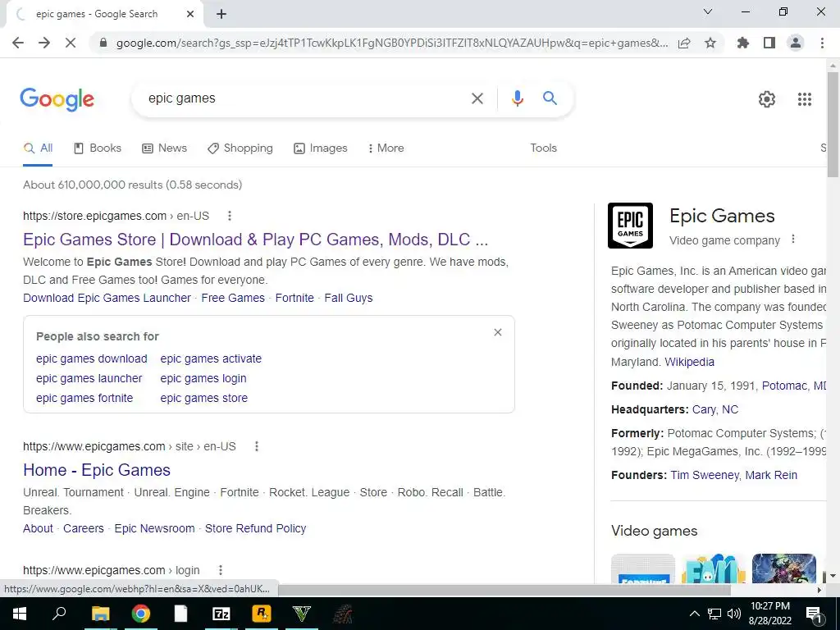Screen dimensions: 840x630
Task: Switch to the Images tab
Action: click(x=321, y=148)
